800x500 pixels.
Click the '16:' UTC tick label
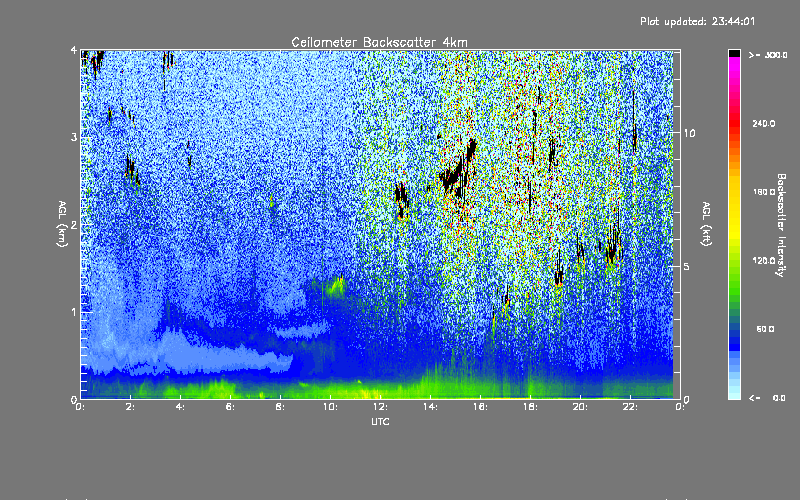coord(480,407)
